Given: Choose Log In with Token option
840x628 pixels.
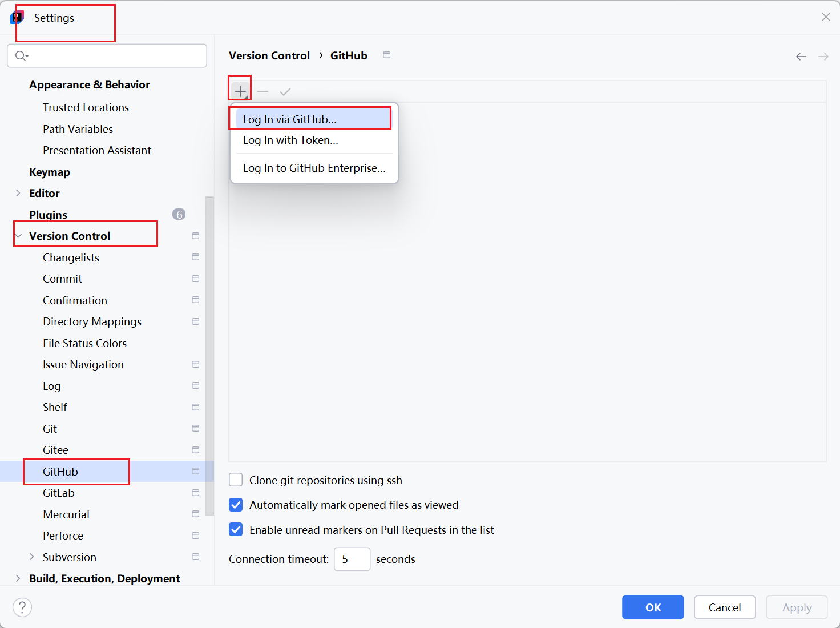Looking at the screenshot, I should 314,140.
